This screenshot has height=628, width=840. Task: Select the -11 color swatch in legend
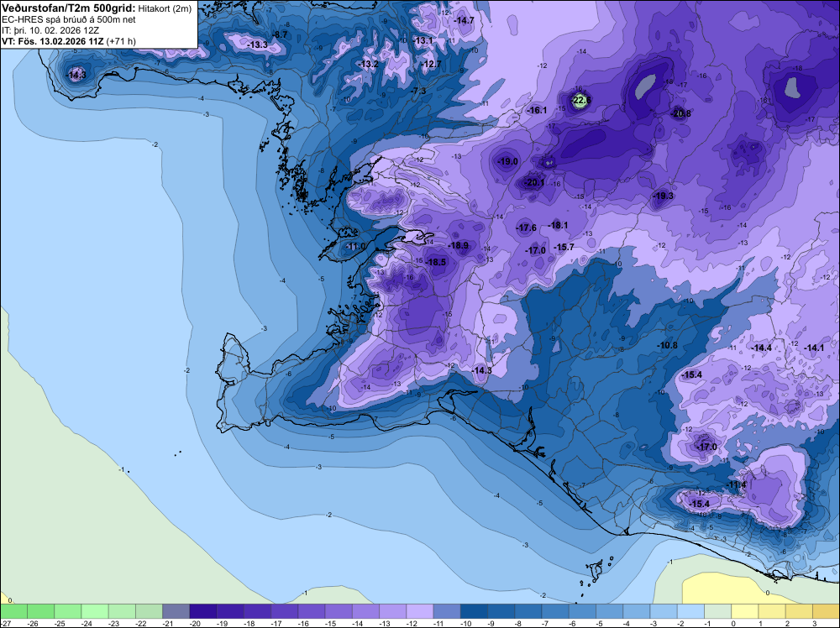coord(447,611)
